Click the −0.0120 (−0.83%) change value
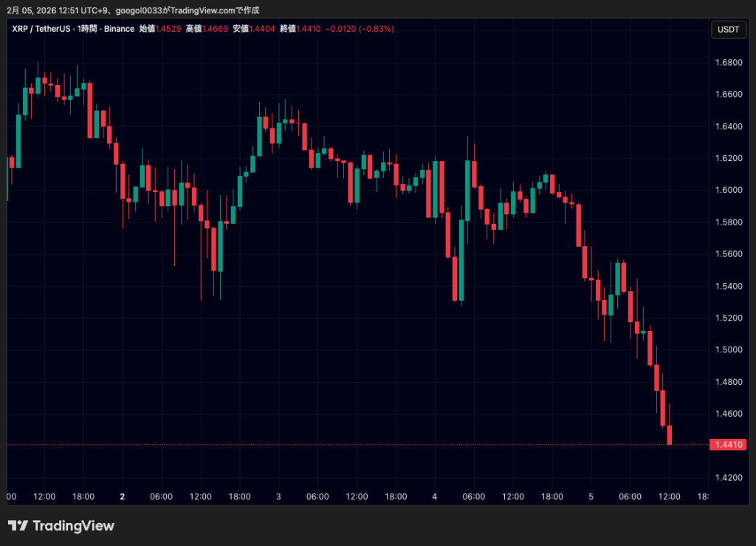The width and height of the screenshot is (756, 546). [361, 29]
